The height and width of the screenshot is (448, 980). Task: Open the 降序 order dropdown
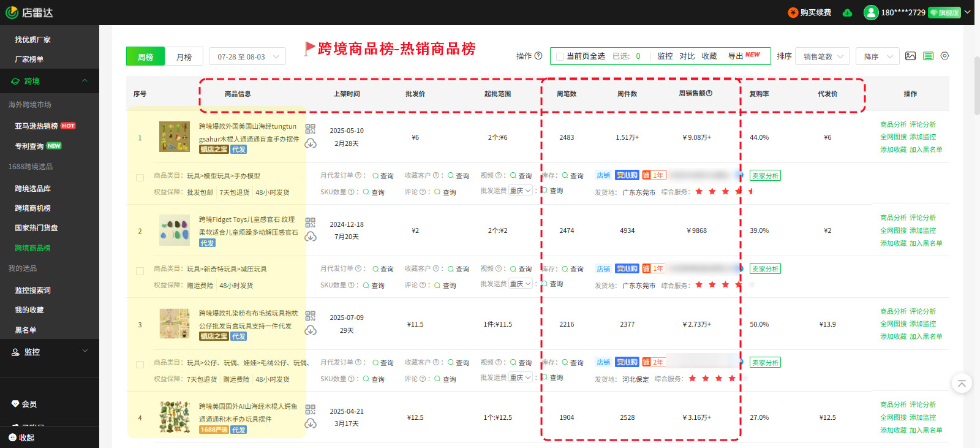877,56
